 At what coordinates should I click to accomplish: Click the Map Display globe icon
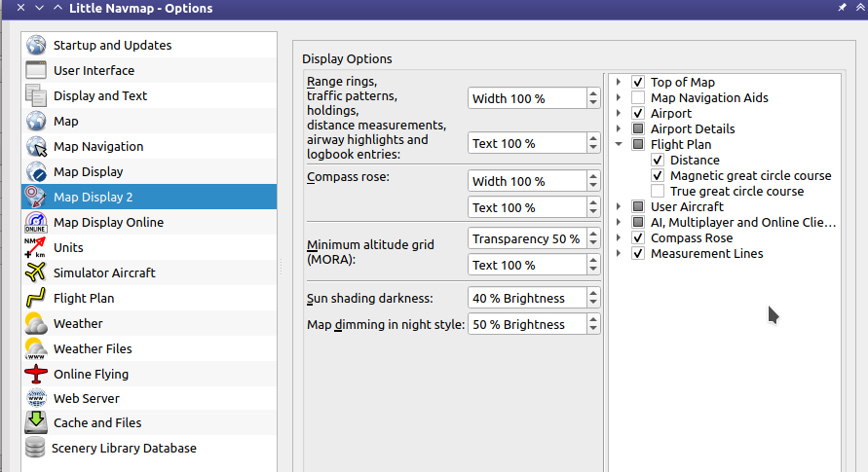[x=36, y=172]
